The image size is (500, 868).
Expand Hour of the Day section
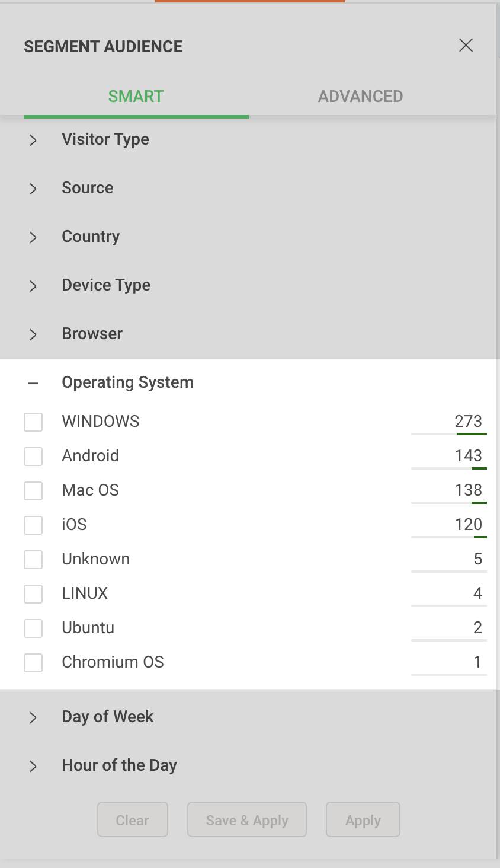pos(33,766)
